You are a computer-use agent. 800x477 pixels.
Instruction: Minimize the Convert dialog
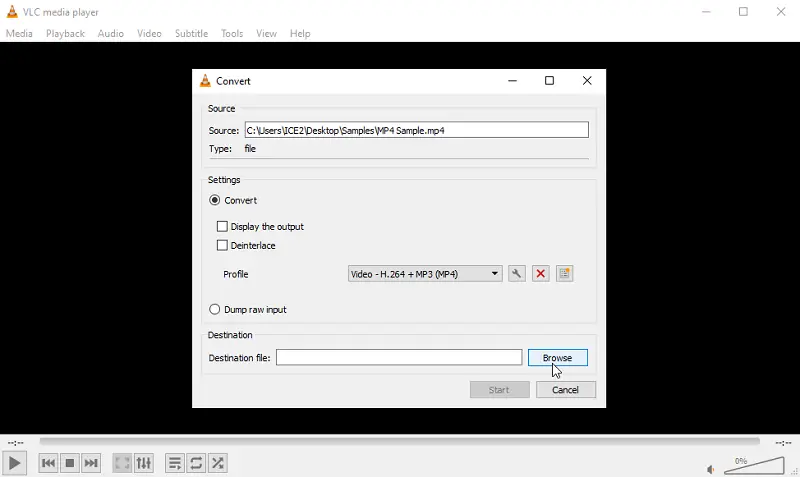click(x=512, y=81)
